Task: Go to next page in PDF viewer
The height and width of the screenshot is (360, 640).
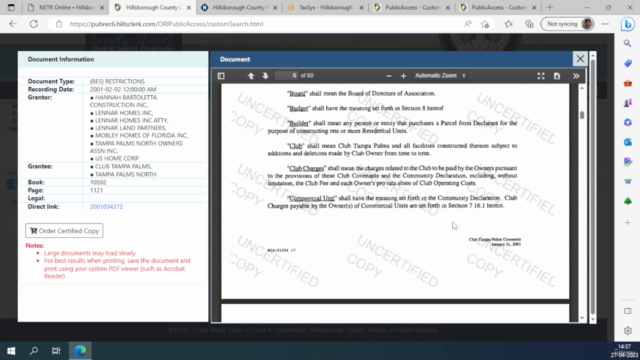Action: point(265,76)
